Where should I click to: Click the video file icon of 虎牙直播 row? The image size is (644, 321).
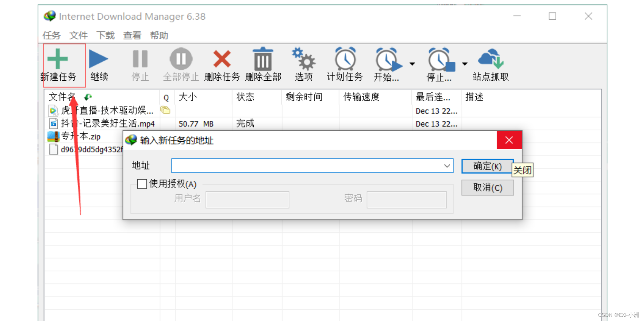tap(53, 111)
